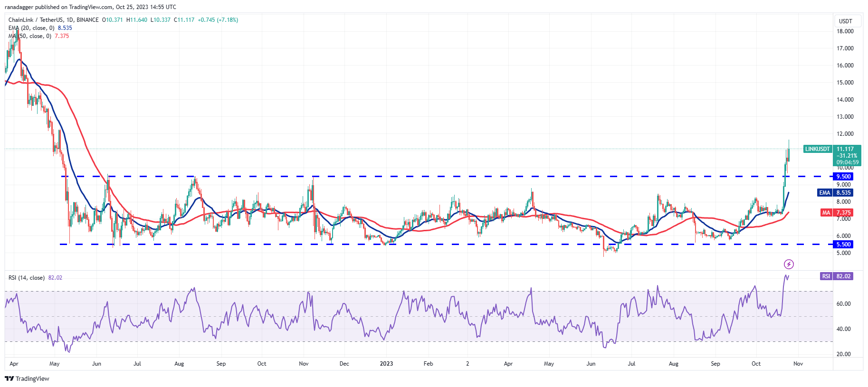Click the 18.000 label on the price scale

point(845,31)
